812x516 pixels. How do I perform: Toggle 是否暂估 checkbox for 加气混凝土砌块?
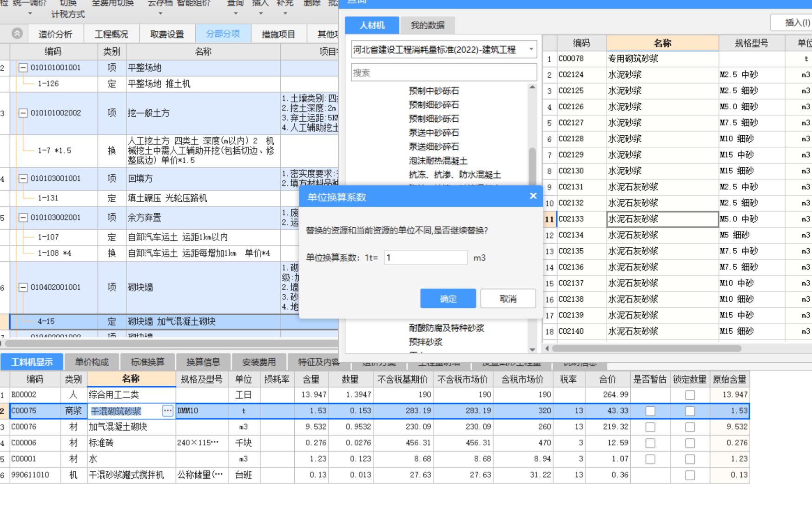650,427
